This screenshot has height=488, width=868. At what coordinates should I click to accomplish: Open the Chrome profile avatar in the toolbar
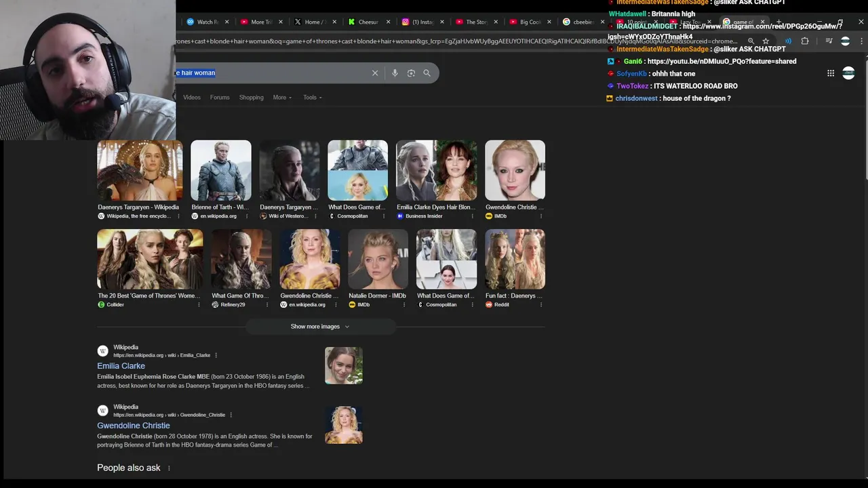pyautogui.click(x=845, y=41)
